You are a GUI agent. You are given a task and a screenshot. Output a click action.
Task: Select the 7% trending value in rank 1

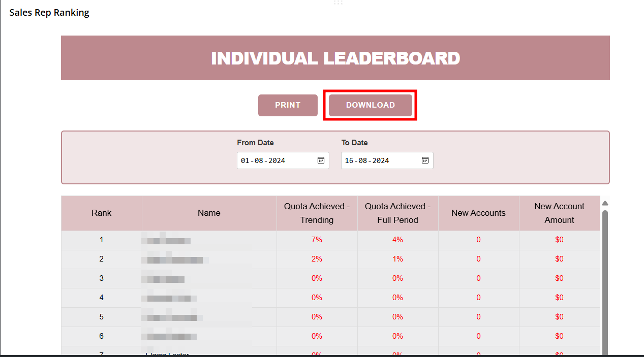tap(317, 240)
